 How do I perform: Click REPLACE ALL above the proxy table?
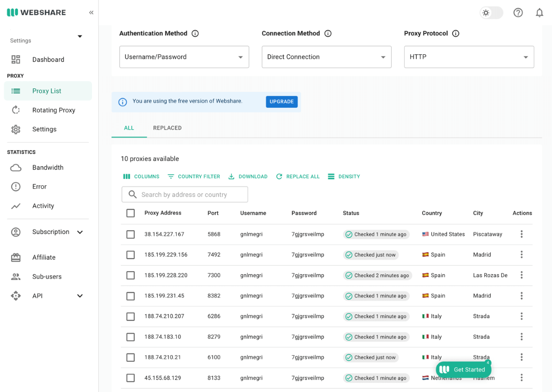click(x=298, y=176)
